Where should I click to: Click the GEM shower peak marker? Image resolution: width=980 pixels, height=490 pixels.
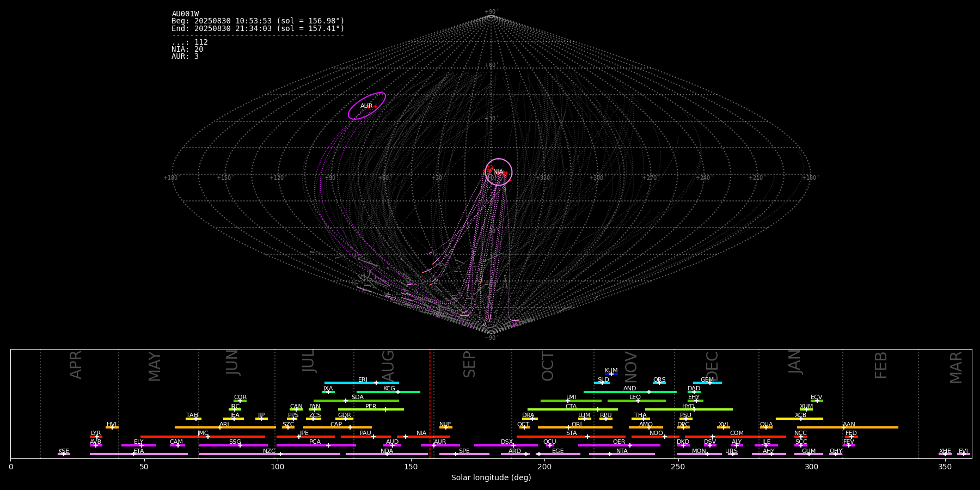pyautogui.click(x=709, y=383)
